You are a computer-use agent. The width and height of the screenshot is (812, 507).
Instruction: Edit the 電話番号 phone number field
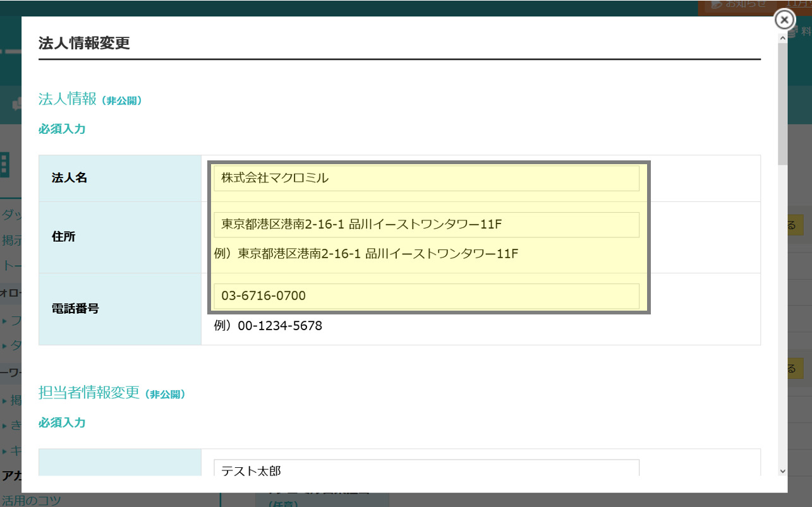pyautogui.click(x=427, y=296)
